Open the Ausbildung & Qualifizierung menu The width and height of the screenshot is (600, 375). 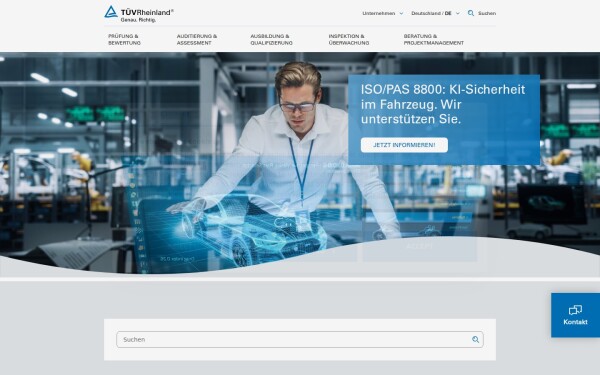[271, 39]
